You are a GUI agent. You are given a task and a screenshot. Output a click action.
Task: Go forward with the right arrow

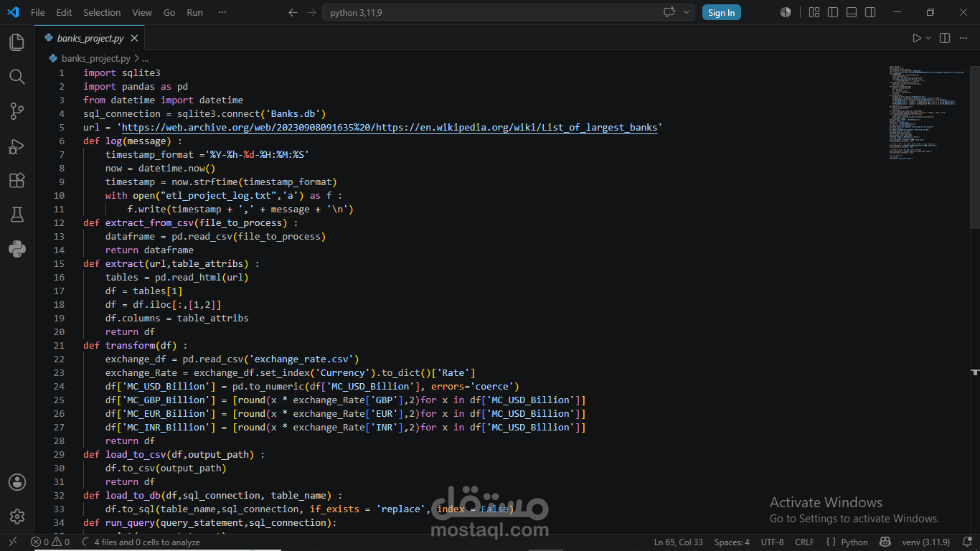[x=311, y=12]
